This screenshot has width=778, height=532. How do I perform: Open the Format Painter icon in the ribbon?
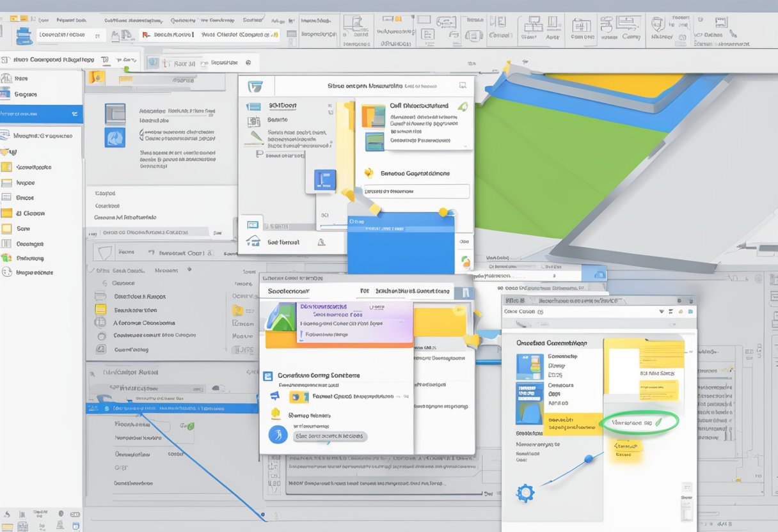116,36
